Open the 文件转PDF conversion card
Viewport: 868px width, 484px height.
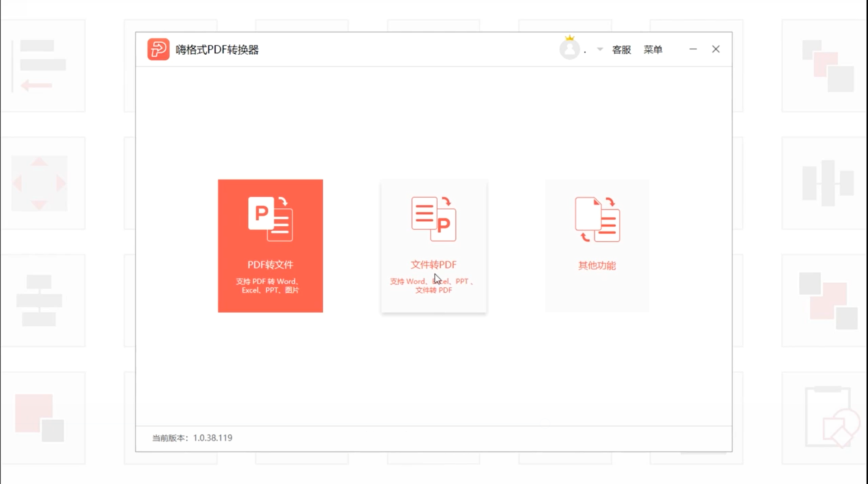pos(434,246)
